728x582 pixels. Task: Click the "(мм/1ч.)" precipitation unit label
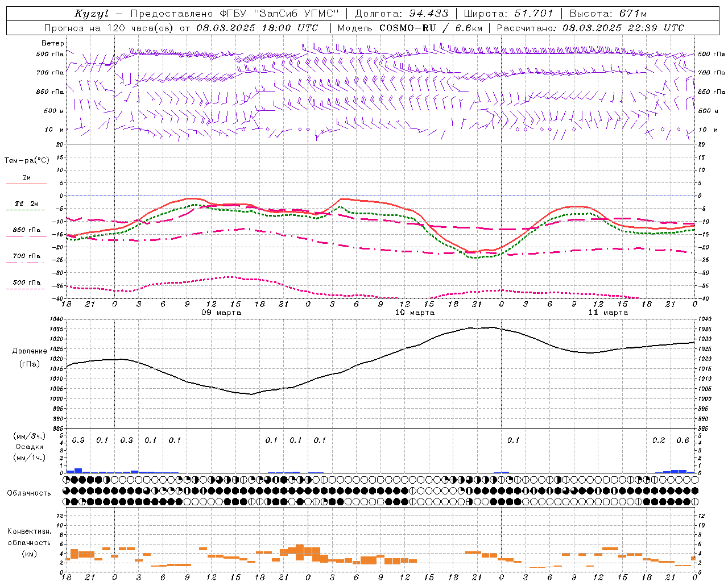[29, 457]
